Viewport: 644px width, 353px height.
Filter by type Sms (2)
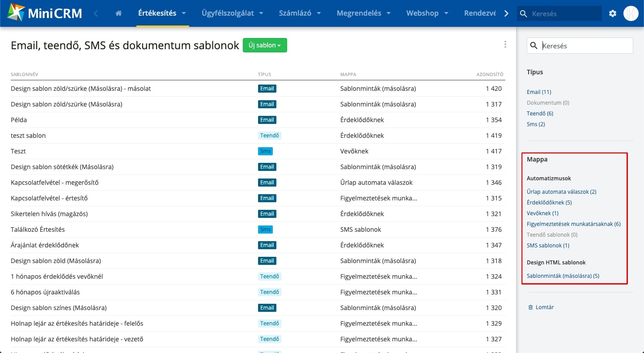[x=536, y=124]
